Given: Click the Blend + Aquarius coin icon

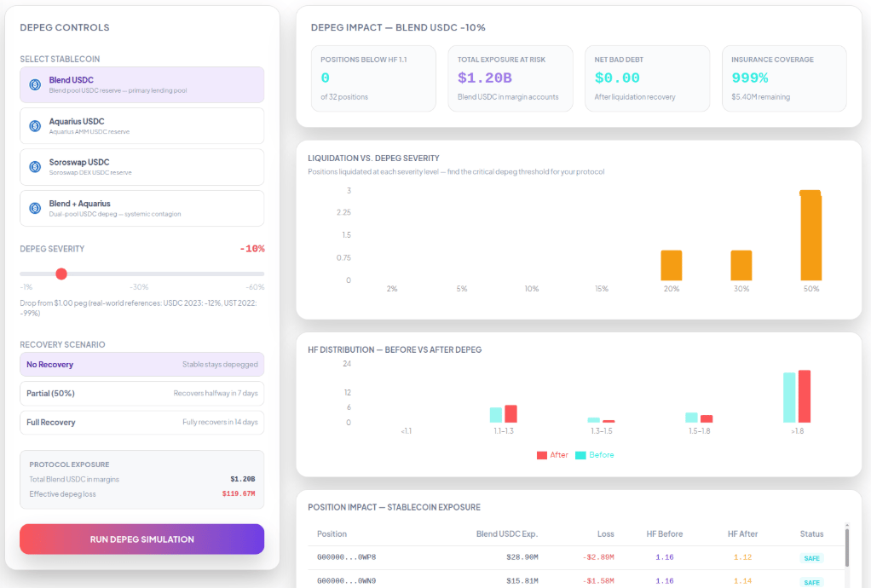Looking at the screenshot, I should 35,208.
